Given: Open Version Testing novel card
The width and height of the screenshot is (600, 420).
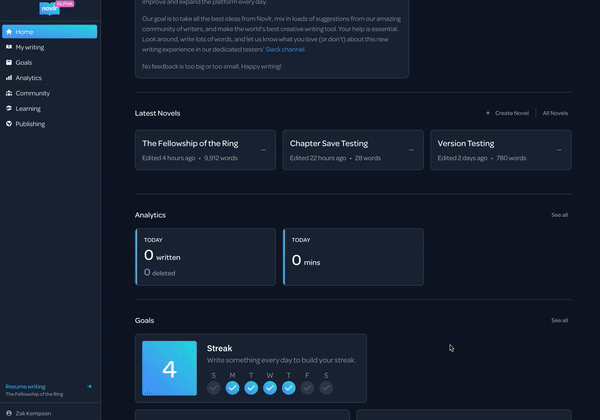Looking at the screenshot, I should coord(501,150).
